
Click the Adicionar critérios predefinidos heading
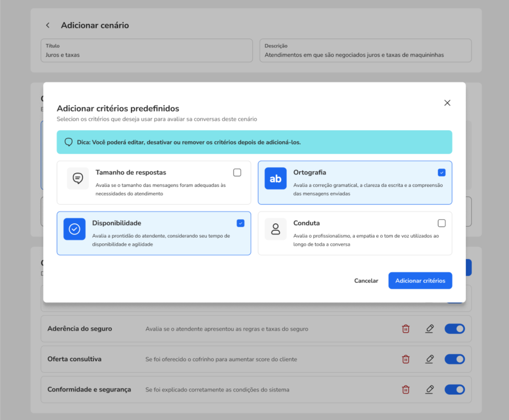point(118,108)
